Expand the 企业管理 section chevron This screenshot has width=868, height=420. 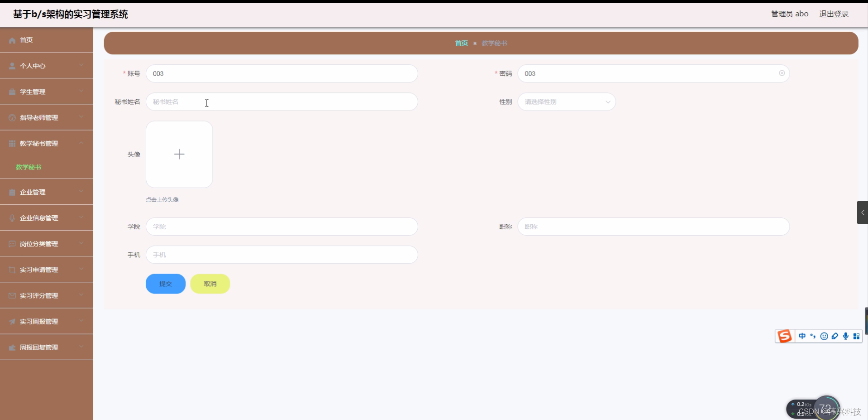click(x=81, y=192)
